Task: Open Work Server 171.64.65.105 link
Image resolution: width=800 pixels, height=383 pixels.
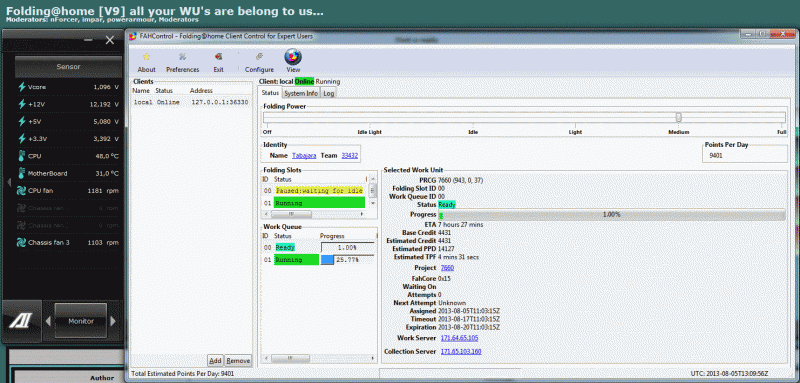Action: point(459,338)
